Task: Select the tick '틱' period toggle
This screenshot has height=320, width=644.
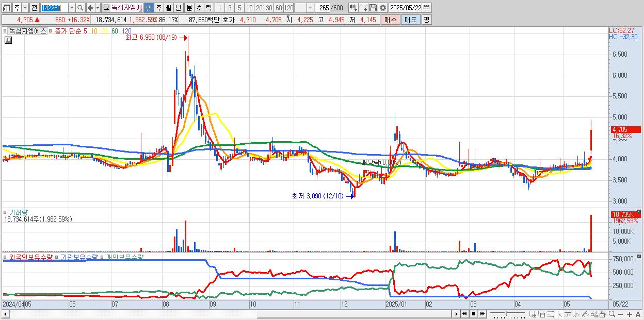Action: coord(208,8)
